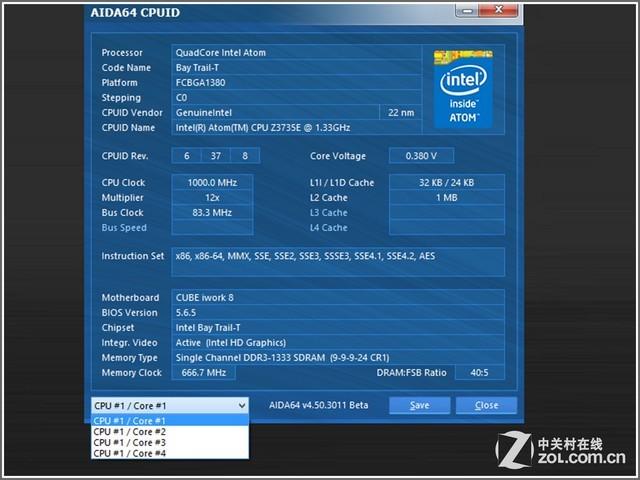Click the empty Bus Speed field
This screenshot has width=640, height=480.
point(212,228)
